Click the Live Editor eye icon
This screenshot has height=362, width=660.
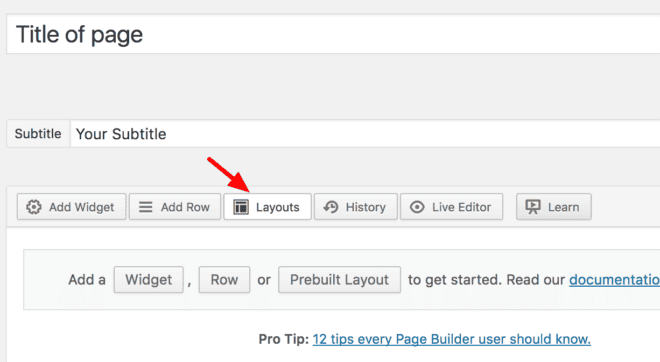point(417,207)
